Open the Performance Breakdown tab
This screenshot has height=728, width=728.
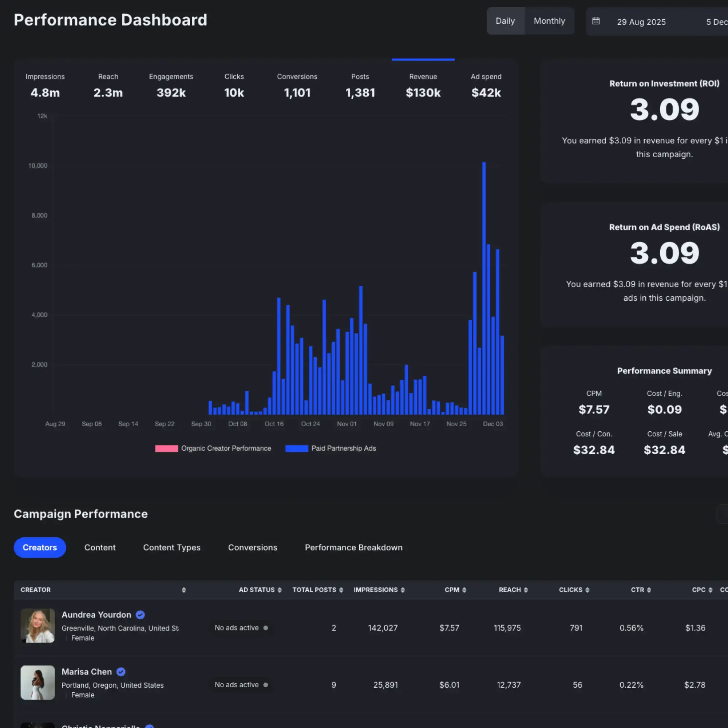tap(353, 547)
